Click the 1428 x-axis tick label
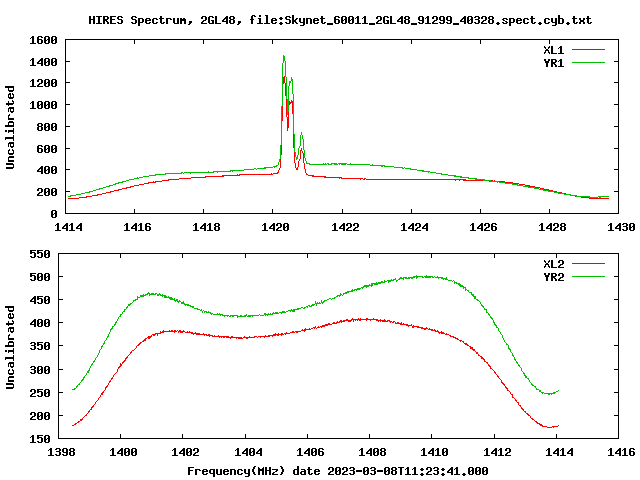 (x=552, y=227)
